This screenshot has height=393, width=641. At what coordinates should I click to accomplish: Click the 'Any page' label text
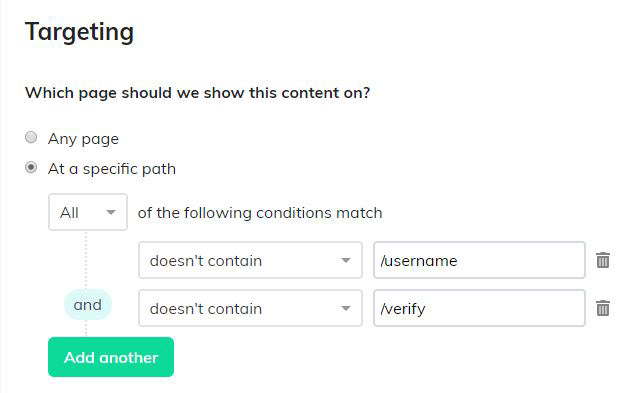[x=83, y=139]
